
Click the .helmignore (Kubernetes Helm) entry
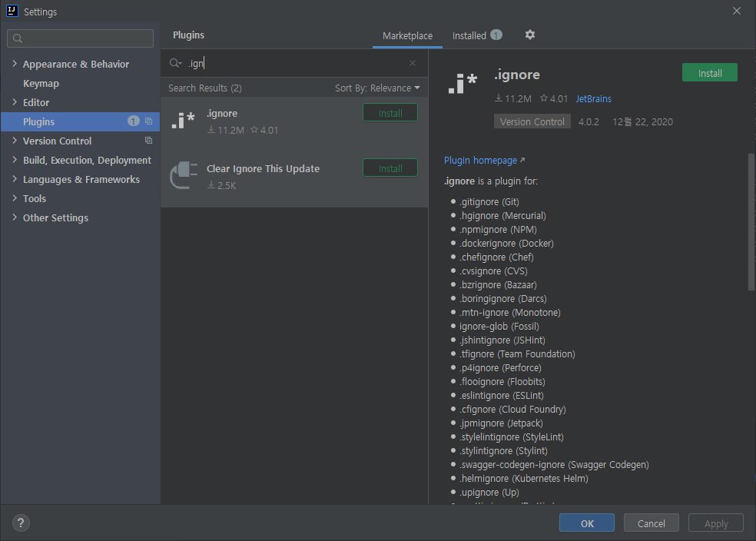524,478
